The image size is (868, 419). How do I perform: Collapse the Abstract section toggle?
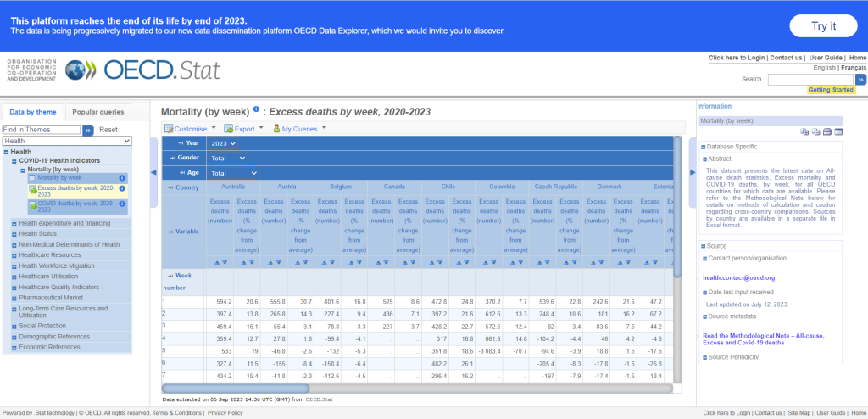(x=704, y=159)
